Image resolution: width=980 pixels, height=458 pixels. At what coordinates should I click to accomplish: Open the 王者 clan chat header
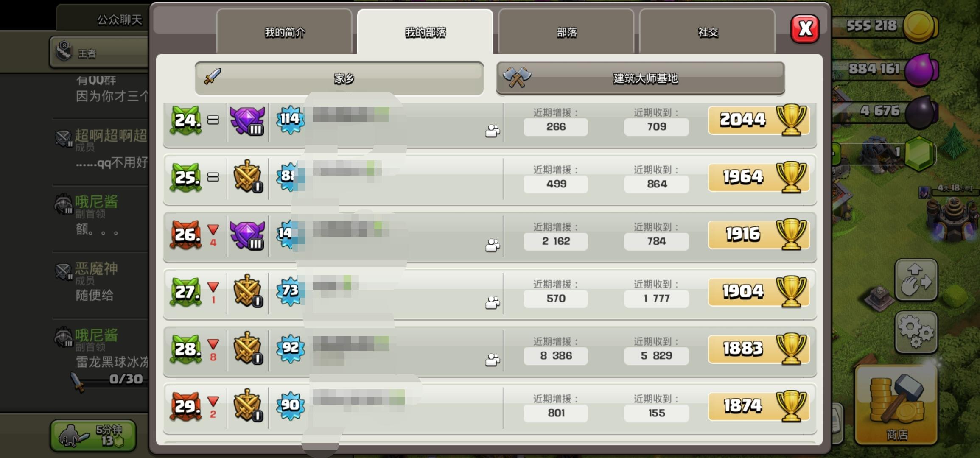99,53
